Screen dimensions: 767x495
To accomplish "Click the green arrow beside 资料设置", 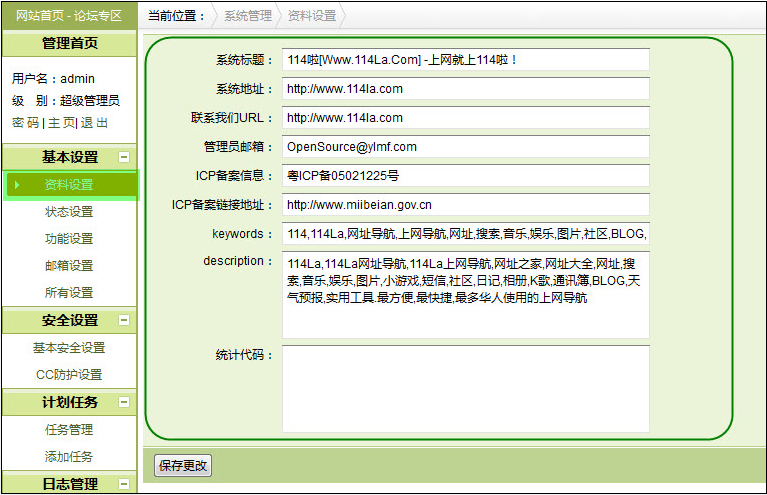I will pyautogui.click(x=17, y=185).
